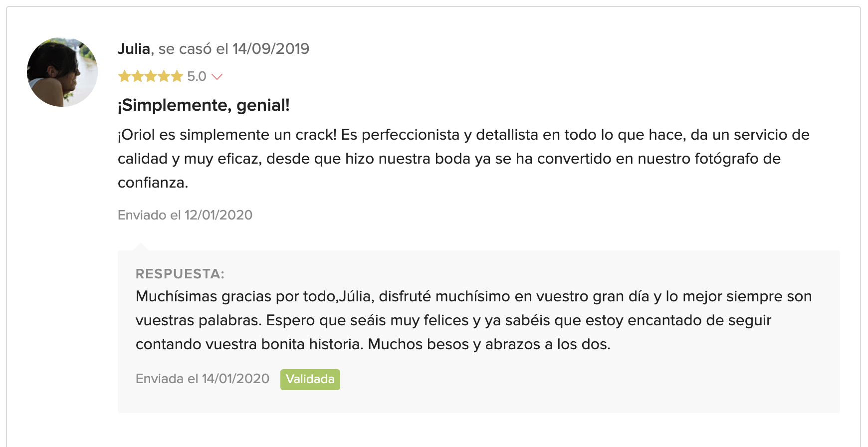Click Julia's round profile avatar photo
868x447 pixels.
[x=62, y=72]
